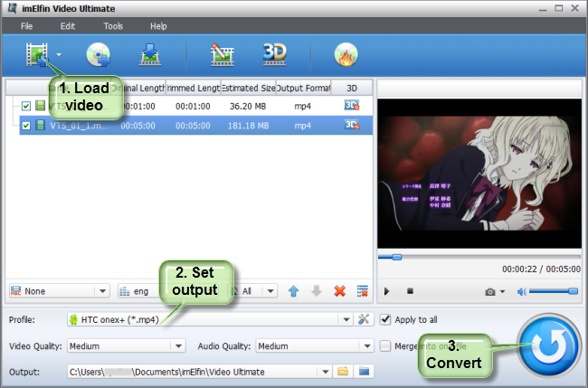Take a snapshot with camera icon

pos(489,291)
